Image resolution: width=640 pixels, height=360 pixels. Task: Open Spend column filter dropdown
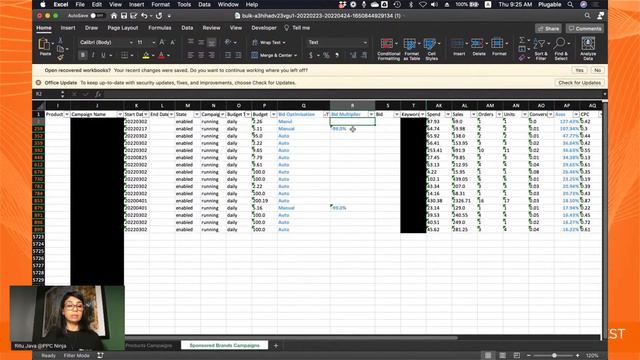[448, 115]
